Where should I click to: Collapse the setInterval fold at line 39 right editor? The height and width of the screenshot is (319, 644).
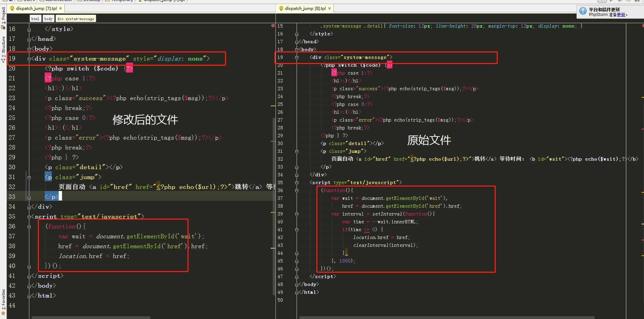point(297,214)
